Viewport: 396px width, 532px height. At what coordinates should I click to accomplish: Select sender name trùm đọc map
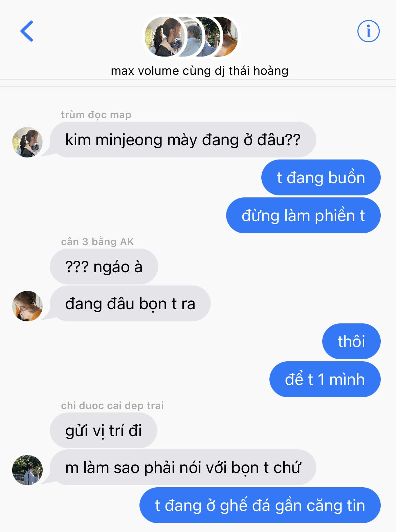coord(96,115)
